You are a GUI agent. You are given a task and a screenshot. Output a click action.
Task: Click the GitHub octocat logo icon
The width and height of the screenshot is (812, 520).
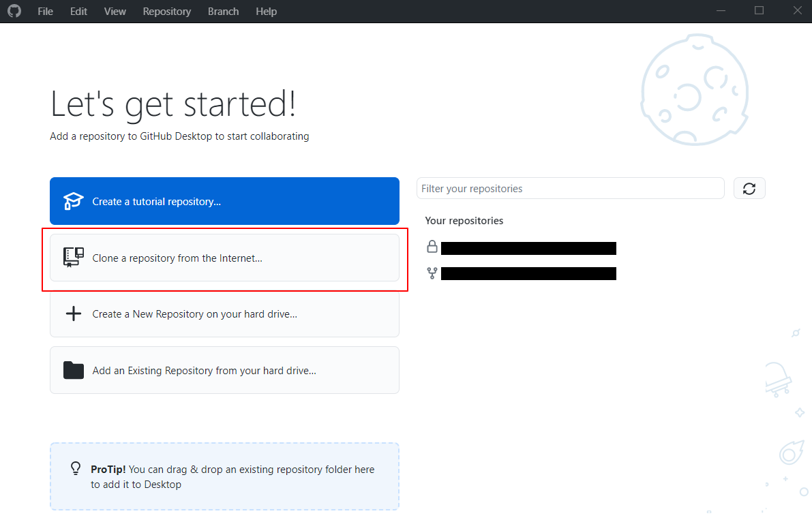14,11
